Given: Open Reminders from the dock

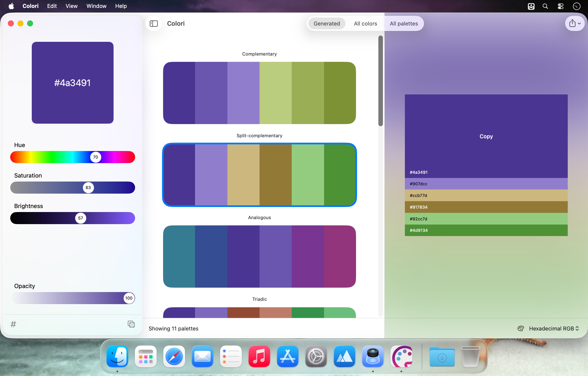Looking at the screenshot, I should (231, 356).
